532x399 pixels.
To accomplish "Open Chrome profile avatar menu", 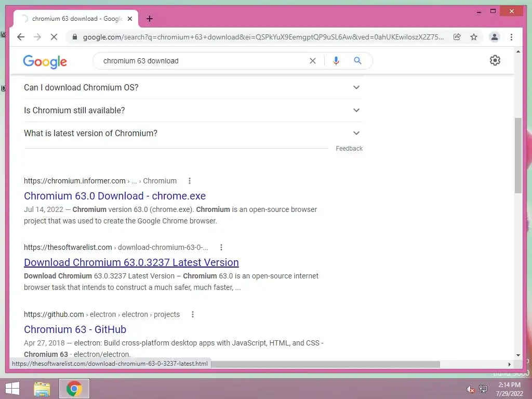I will (x=495, y=37).
